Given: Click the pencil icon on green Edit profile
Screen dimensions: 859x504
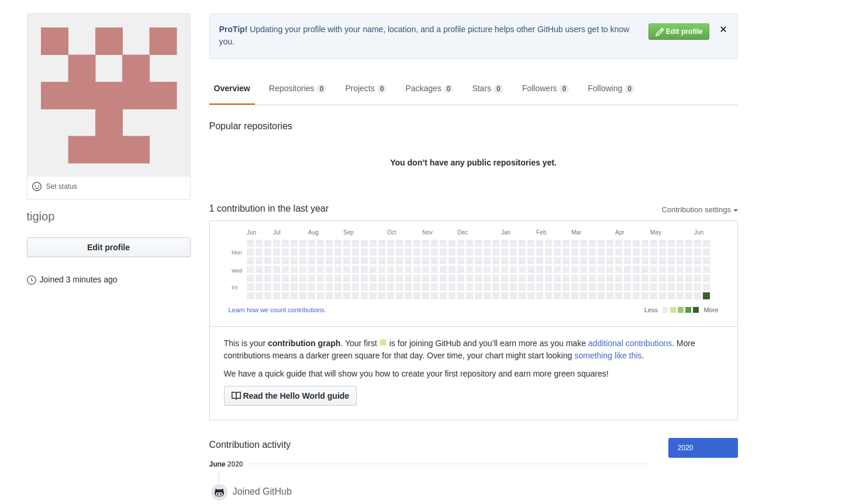Looking at the screenshot, I should click(x=660, y=32).
